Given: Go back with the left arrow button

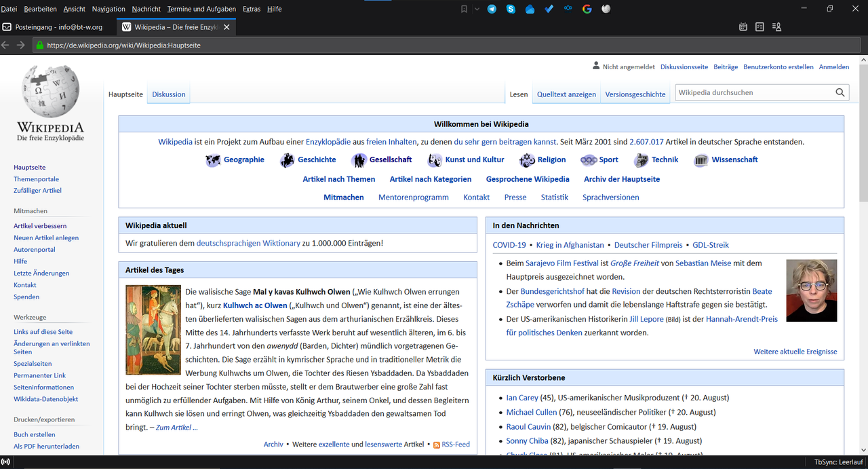Looking at the screenshot, I should point(6,45).
